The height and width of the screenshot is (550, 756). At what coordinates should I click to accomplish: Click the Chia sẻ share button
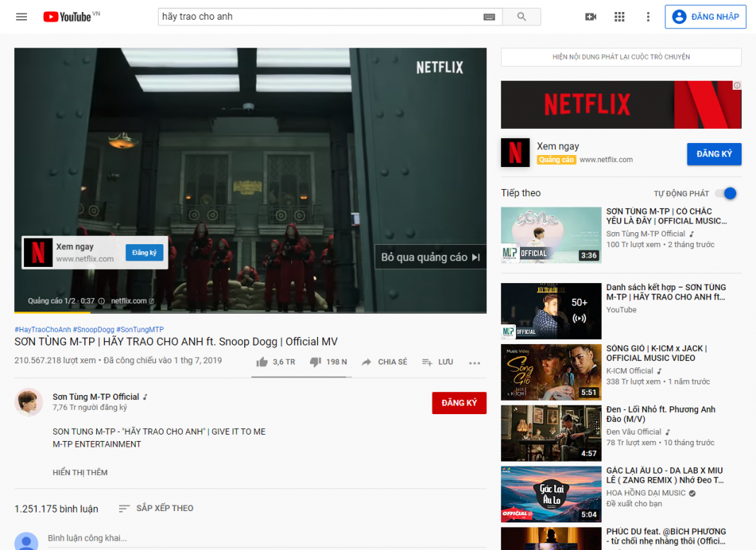384,362
